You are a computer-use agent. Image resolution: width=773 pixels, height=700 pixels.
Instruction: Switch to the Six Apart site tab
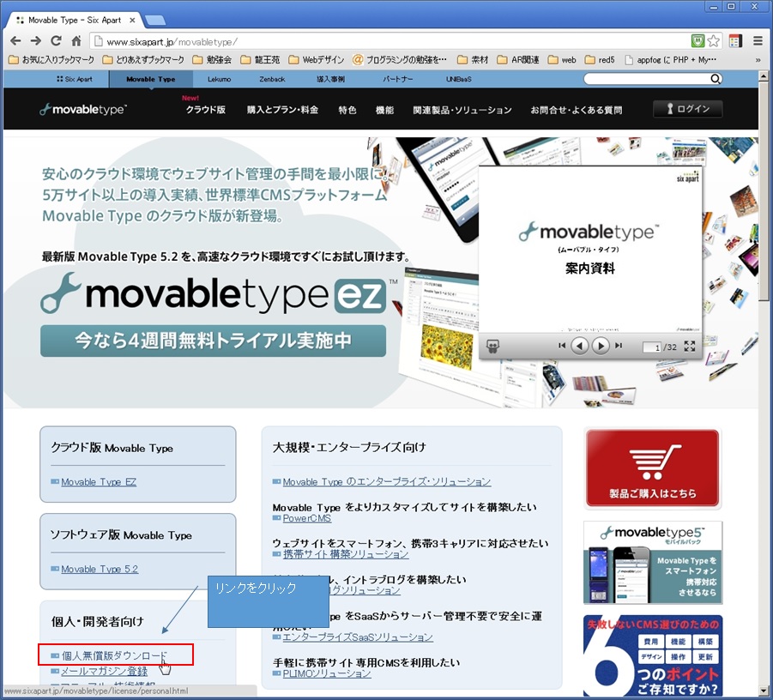75,79
